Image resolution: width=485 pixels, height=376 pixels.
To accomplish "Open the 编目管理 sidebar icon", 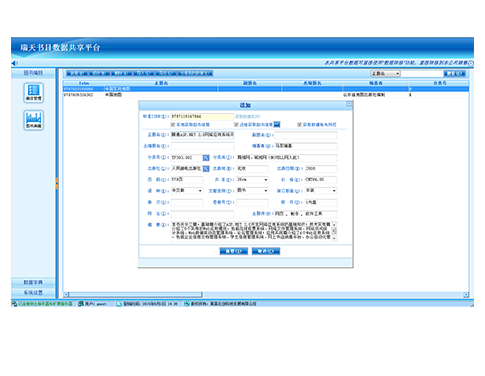I will tap(34, 93).
